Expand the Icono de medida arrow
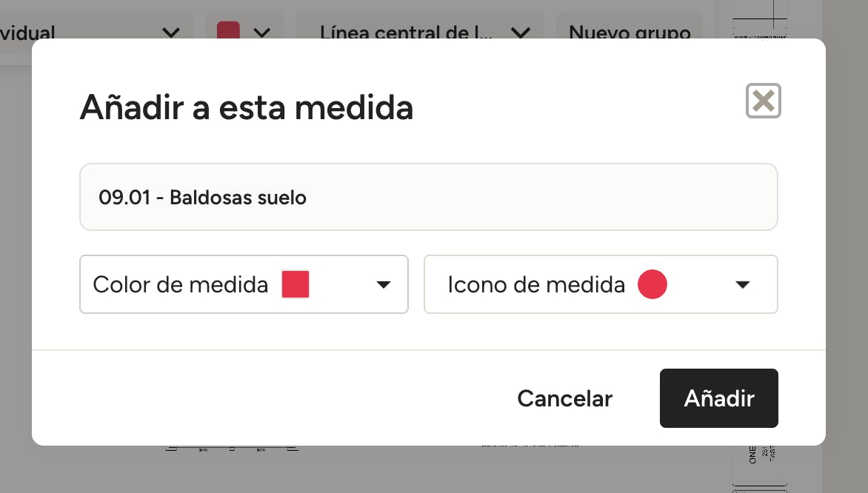Image resolution: width=868 pixels, height=493 pixels. tap(742, 285)
